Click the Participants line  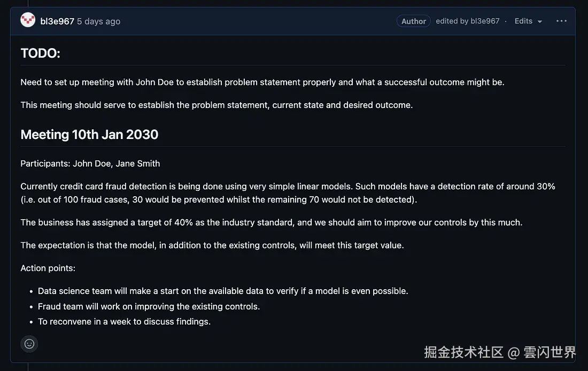(x=90, y=164)
